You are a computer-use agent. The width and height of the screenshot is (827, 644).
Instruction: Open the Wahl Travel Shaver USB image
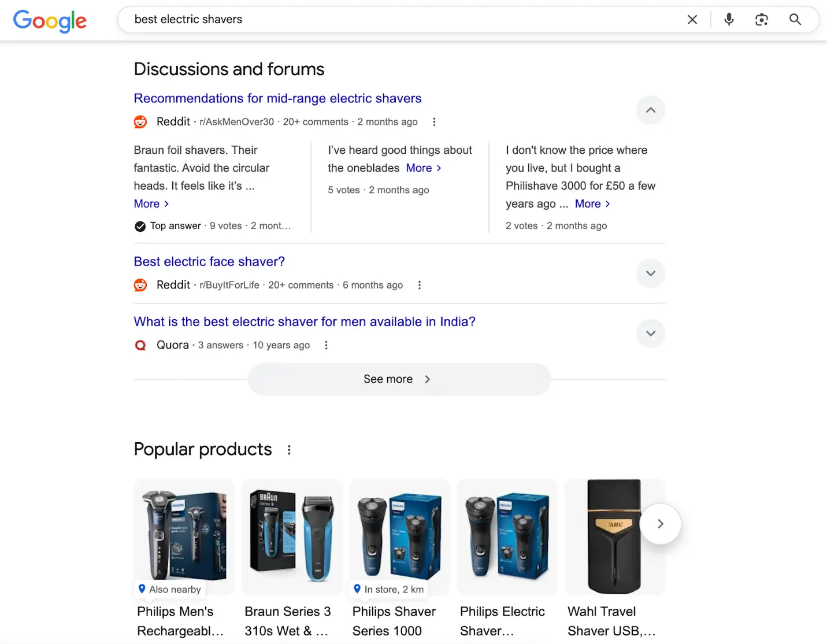point(614,535)
